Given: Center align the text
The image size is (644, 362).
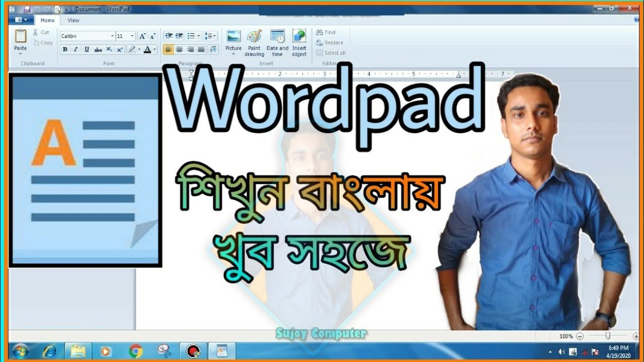Looking at the screenshot, I should pyautogui.click(x=179, y=49).
